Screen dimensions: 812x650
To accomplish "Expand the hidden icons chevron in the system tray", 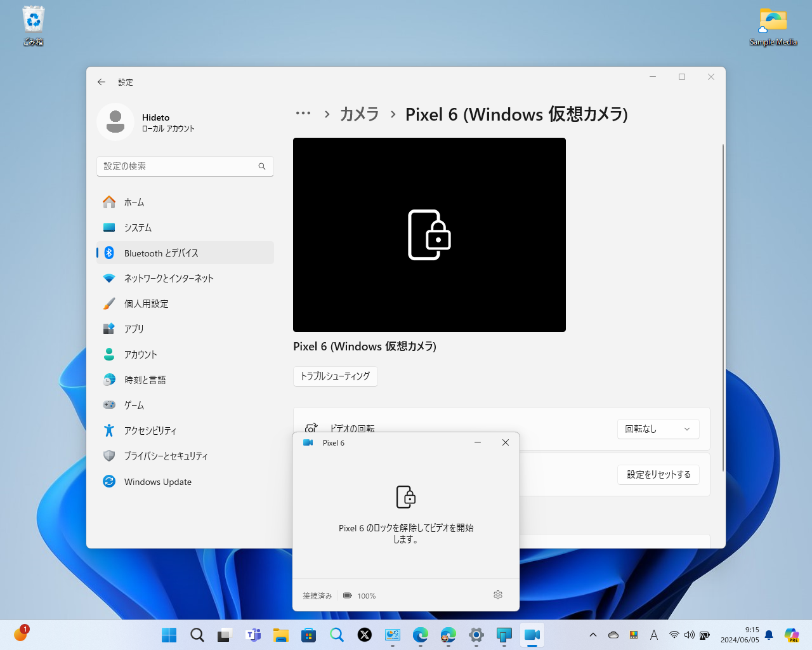I will pos(593,634).
